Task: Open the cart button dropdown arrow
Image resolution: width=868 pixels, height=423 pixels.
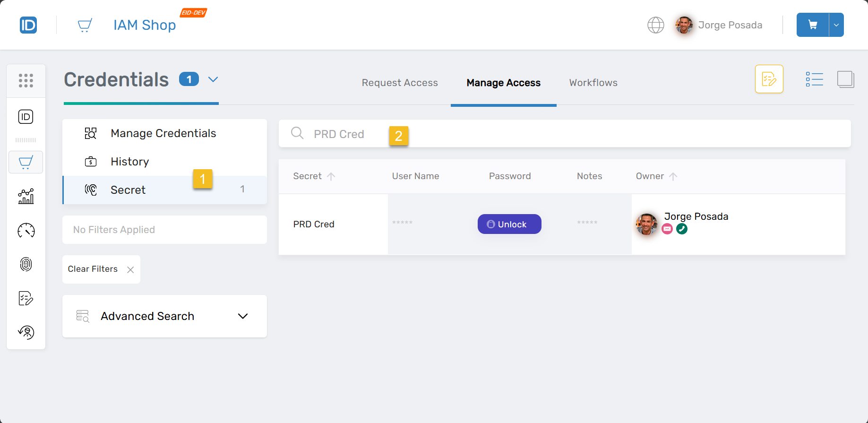Action: (836, 25)
